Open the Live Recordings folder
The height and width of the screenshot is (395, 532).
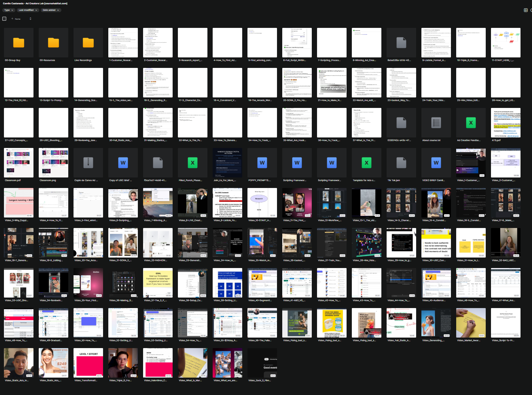88,43
